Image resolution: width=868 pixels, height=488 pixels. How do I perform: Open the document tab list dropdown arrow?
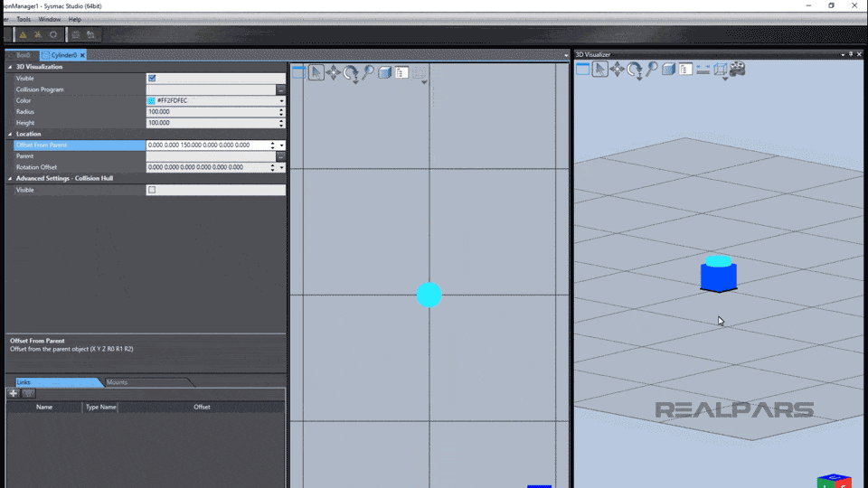tap(566, 55)
